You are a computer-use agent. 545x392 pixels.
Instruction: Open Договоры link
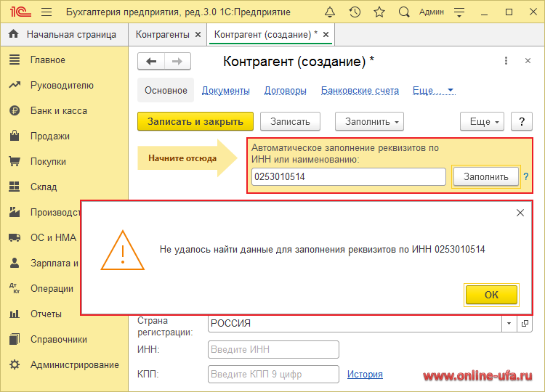(x=286, y=90)
